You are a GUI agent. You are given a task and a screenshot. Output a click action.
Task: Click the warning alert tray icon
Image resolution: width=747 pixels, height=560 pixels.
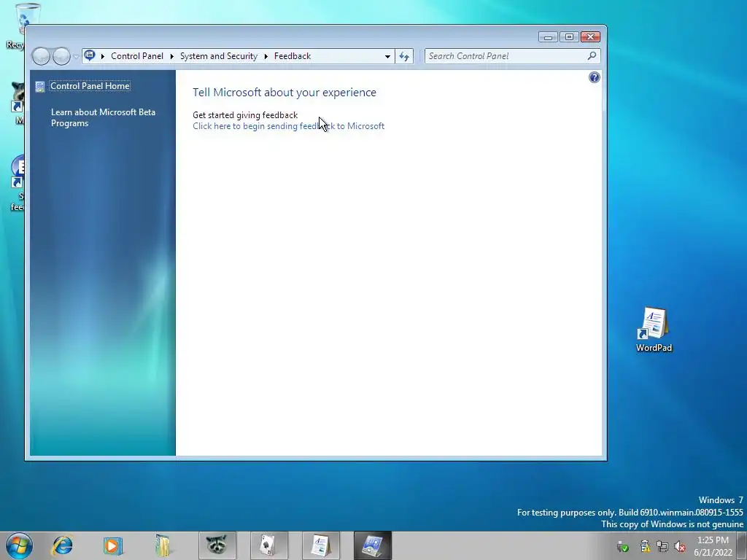(x=645, y=546)
